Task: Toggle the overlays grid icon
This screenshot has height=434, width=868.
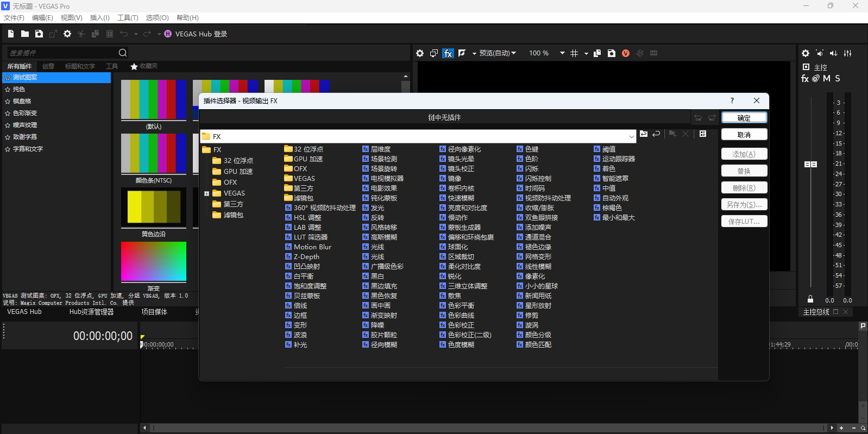Action: pyautogui.click(x=574, y=53)
